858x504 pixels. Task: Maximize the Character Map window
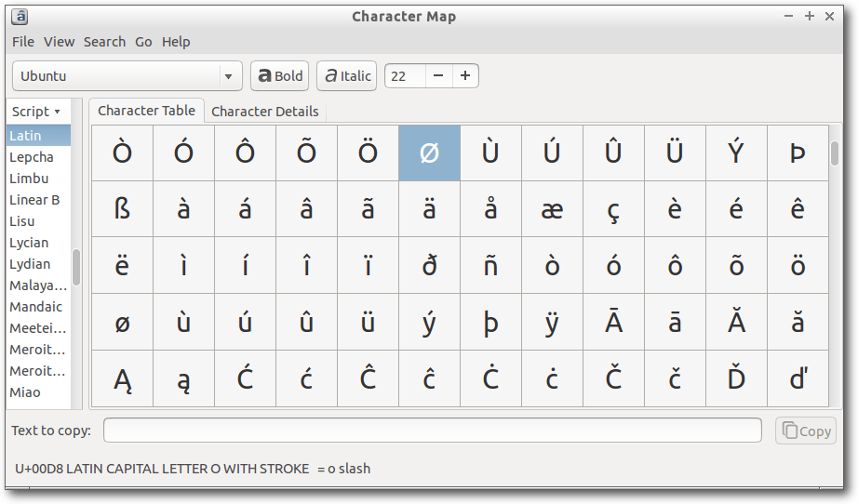(810, 16)
